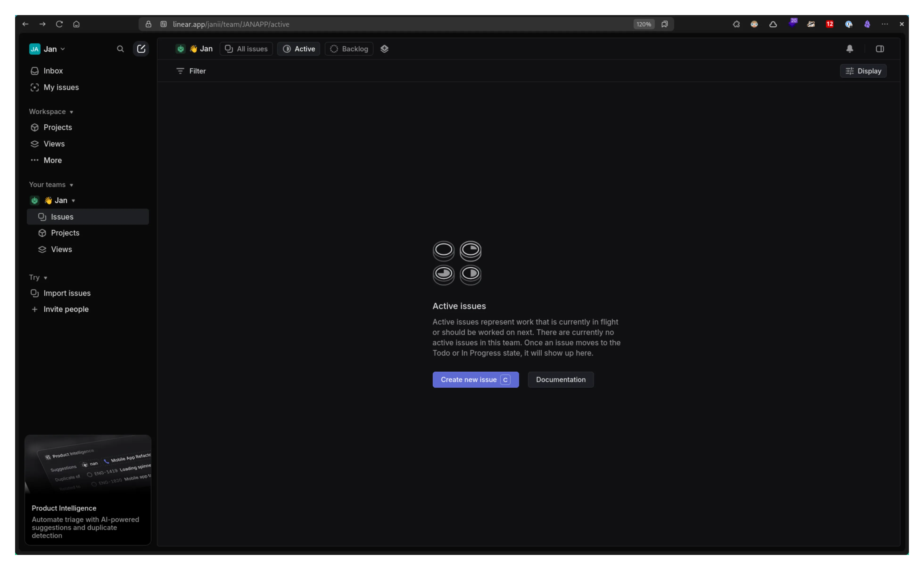Reload the current page
This screenshot has width=924, height=570.
tap(59, 24)
